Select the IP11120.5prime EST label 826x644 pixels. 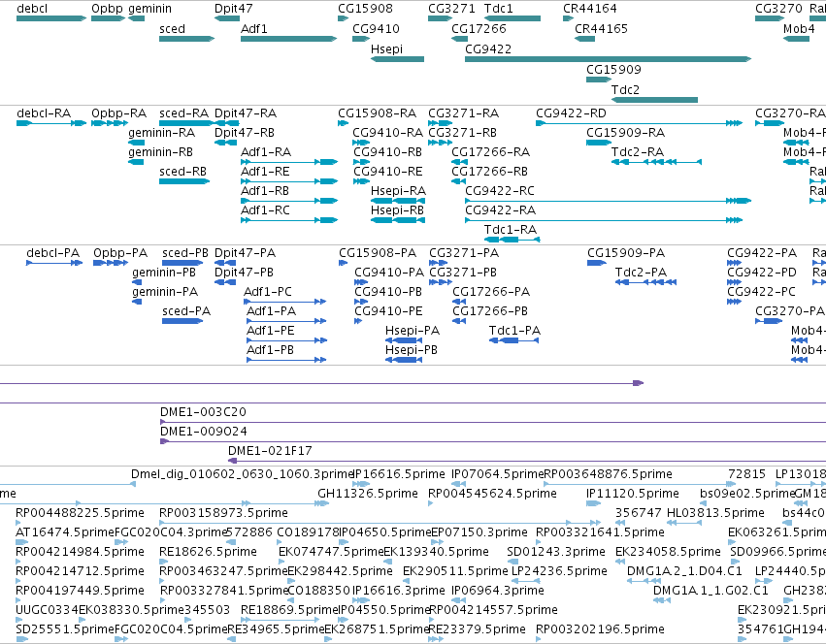(633, 494)
